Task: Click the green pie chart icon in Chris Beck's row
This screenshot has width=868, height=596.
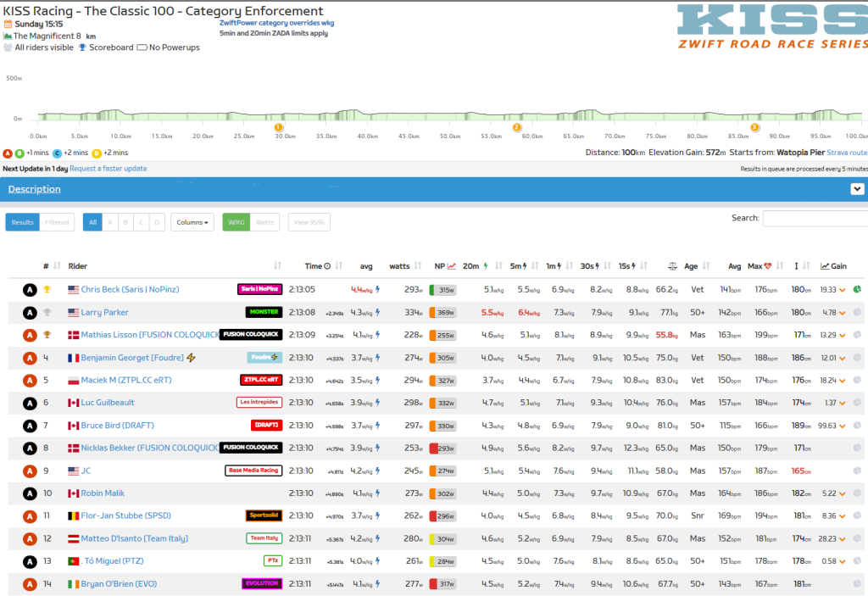Action: [x=857, y=290]
